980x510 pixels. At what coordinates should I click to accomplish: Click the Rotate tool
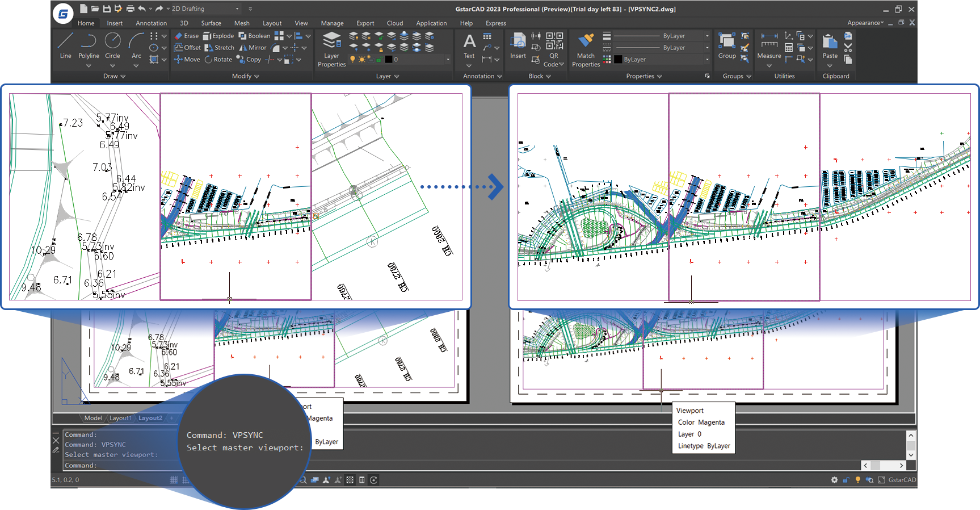pos(218,59)
